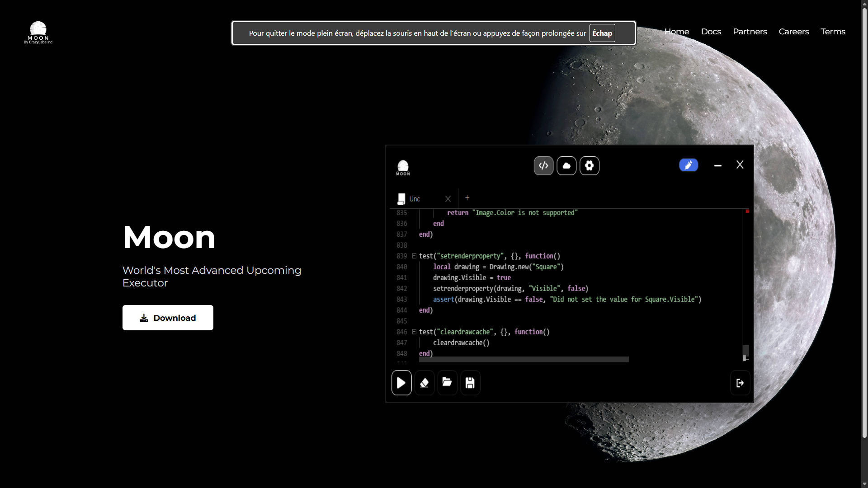Open the cloud scripts icon
The image size is (868, 488).
pyautogui.click(x=566, y=166)
